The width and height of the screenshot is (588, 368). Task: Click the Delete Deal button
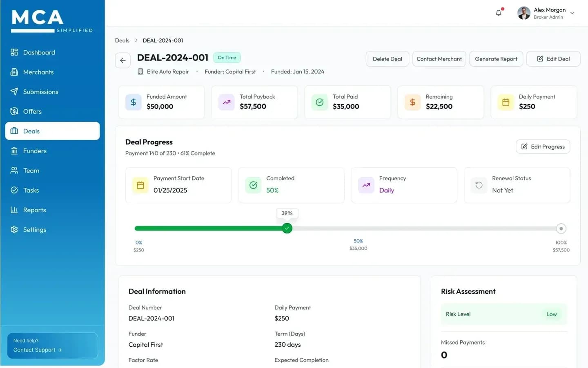point(387,59)
